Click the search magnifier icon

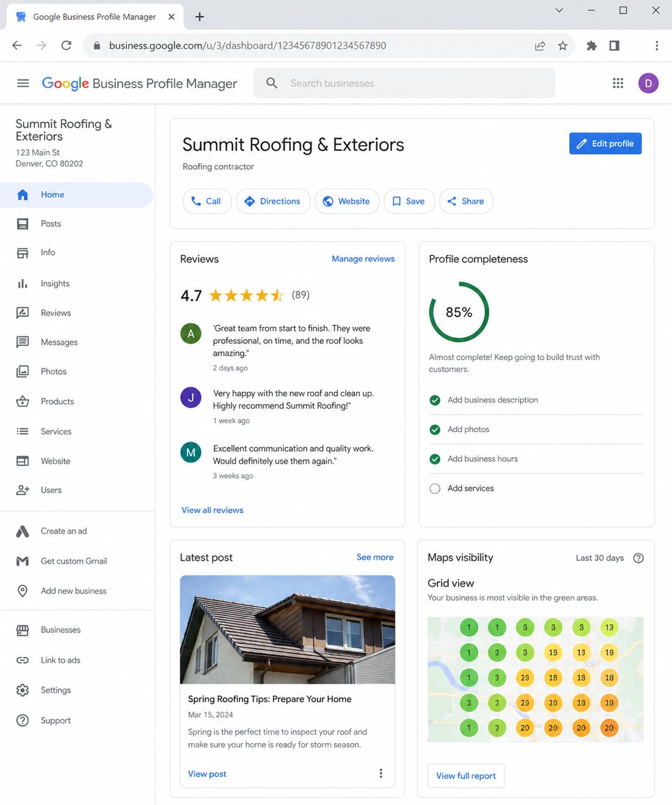272,83
